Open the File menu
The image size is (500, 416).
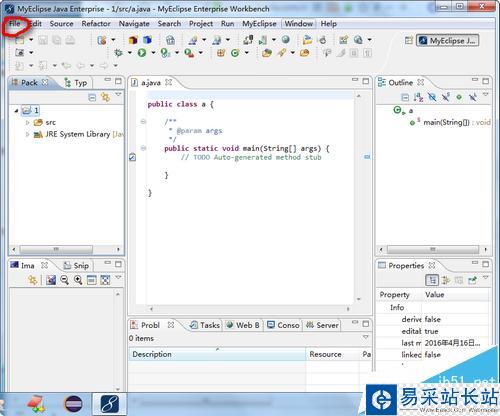[15, 24]
